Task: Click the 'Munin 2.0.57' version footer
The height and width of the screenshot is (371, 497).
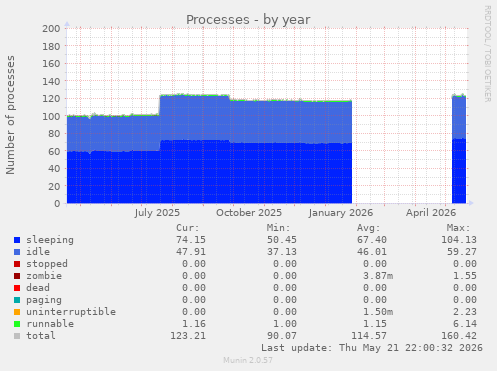Action: point(248,360)
